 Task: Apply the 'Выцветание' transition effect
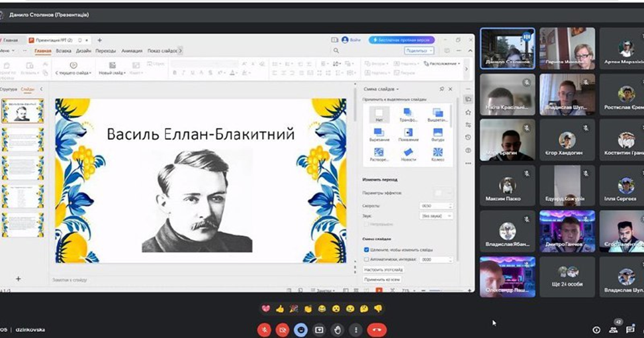pos(437,114)
